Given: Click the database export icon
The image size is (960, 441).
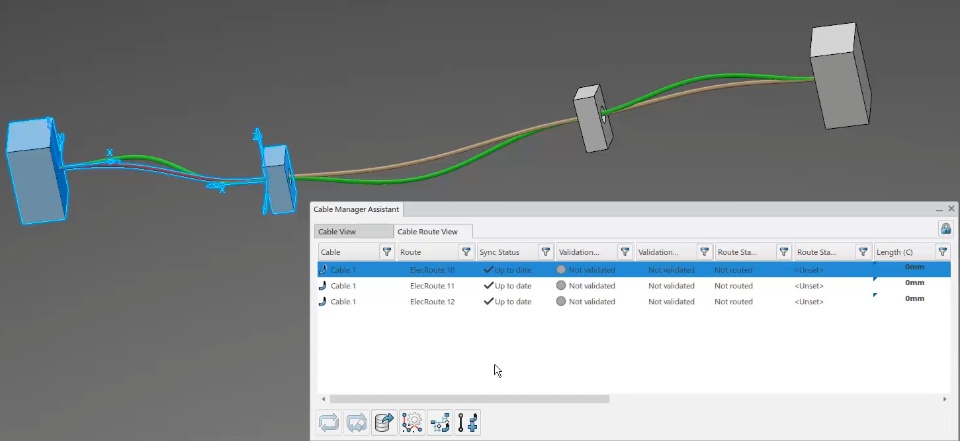Looking at the screenshot, I should (x=384, y=423).
